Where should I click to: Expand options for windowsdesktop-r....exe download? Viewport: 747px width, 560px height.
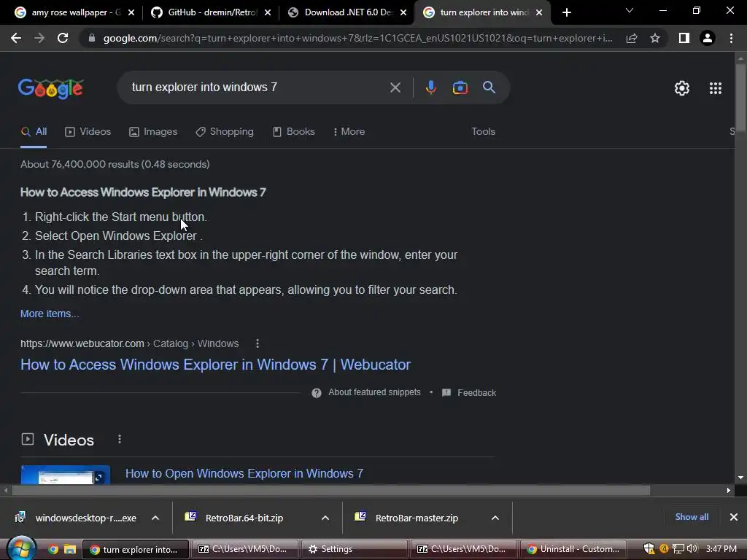[x=155, y=518]
